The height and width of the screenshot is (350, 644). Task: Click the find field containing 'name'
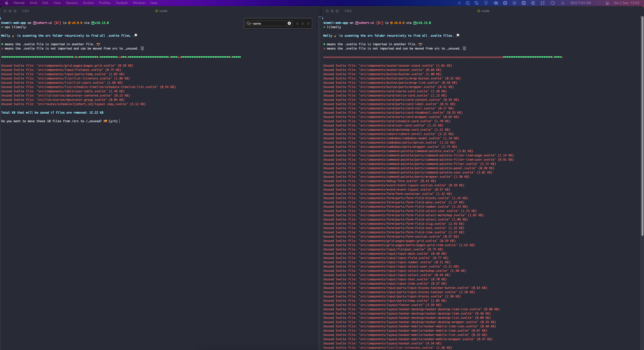tap(269, 23)
